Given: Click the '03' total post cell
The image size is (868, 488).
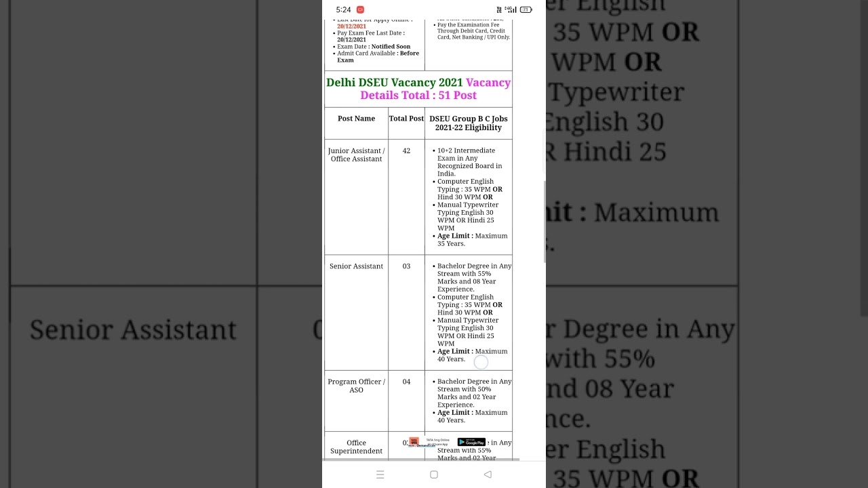Looking at the screenshot, I should pos(406,266).
